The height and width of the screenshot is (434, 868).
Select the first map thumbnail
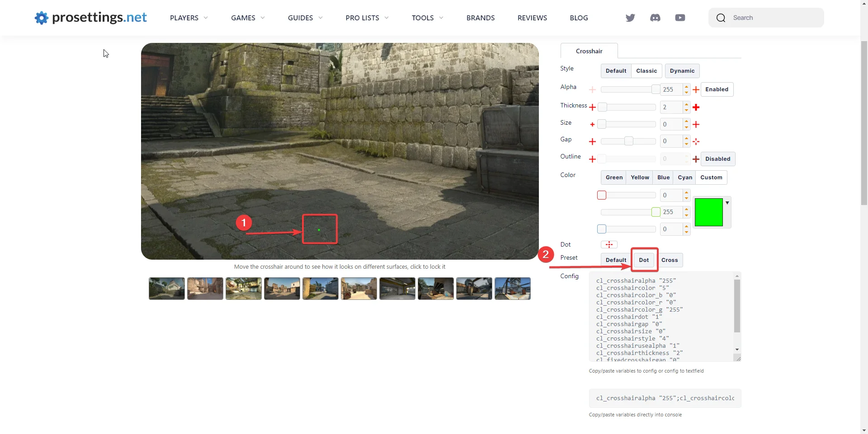coord(167,289)
